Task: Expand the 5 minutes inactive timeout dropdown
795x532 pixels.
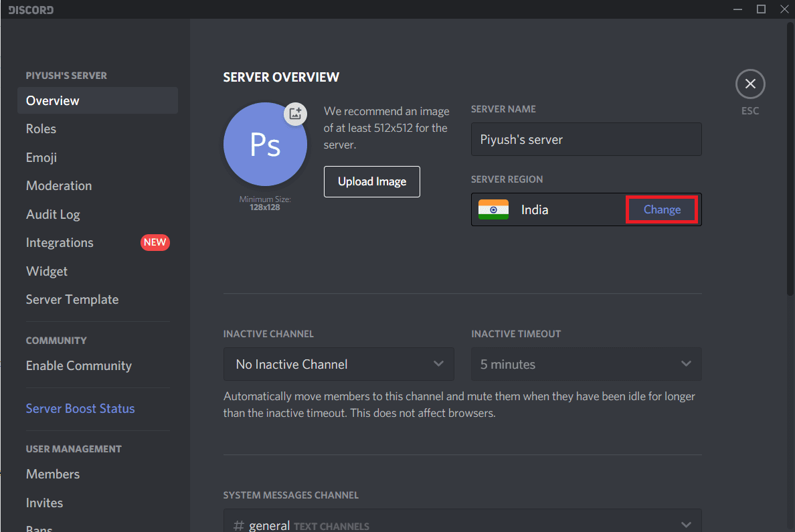Action: [586, 365]
